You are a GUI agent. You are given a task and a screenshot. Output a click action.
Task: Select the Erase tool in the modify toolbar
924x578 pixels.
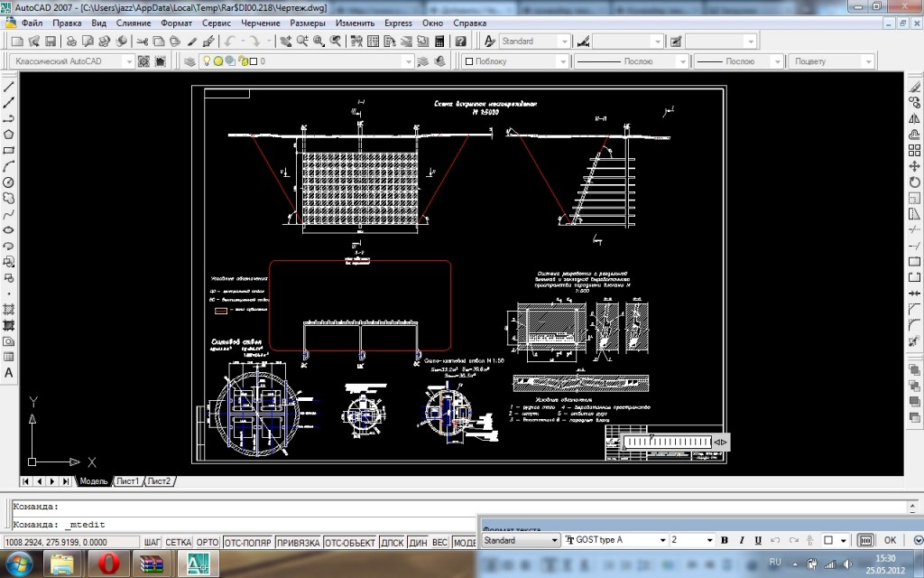[914, 87]
